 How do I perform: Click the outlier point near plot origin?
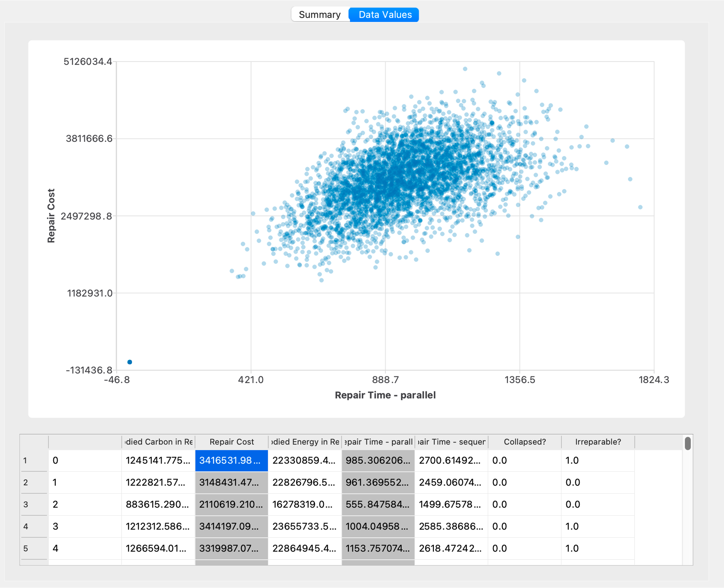click(x=130, y=362)
